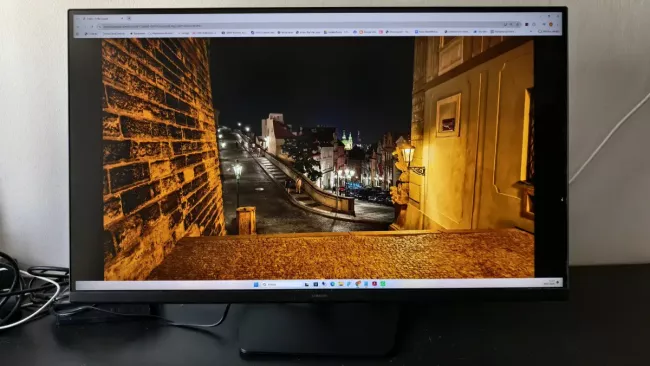Open the taskbar clock and date
Image resolution: width=650 pixels, height=366 pixels.
pyautogui.click(x=550, y=283)
